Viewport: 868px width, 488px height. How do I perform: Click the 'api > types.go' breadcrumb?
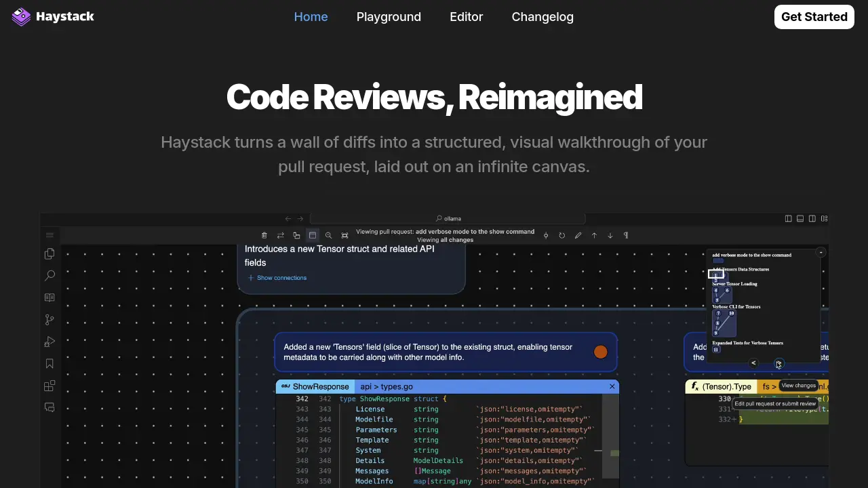pos(387,386)
